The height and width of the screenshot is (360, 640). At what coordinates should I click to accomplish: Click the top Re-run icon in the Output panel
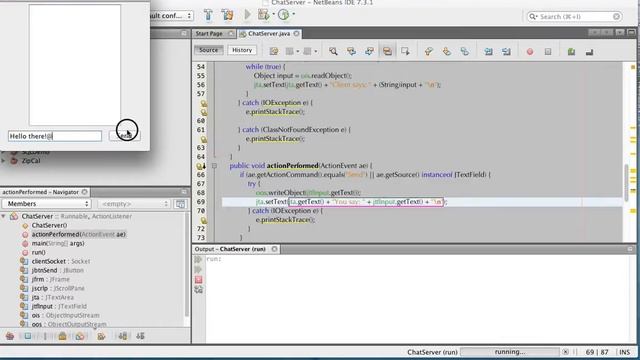click(198, 260)
